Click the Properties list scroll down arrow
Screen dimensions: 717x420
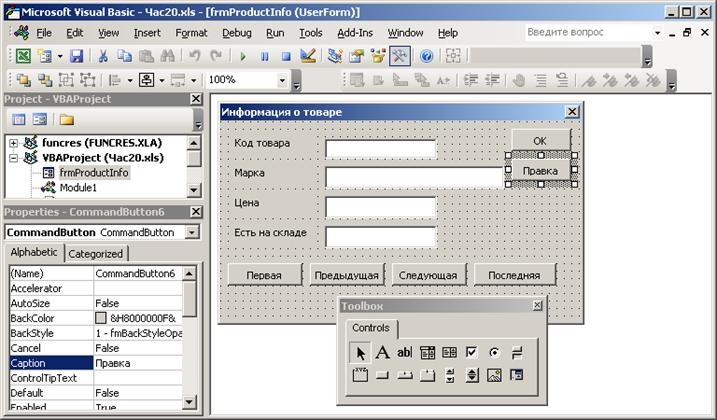(189, 402)
